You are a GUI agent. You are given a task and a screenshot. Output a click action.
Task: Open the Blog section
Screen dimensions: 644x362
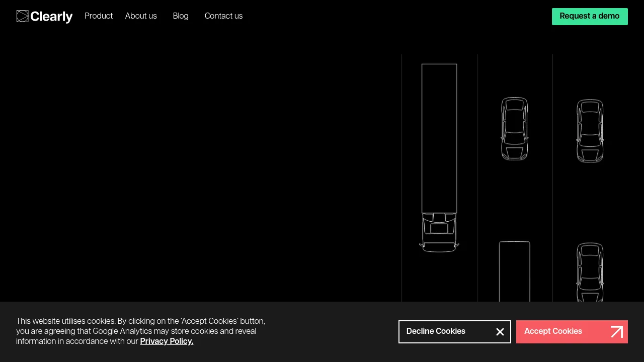click(x=181, y=16)
